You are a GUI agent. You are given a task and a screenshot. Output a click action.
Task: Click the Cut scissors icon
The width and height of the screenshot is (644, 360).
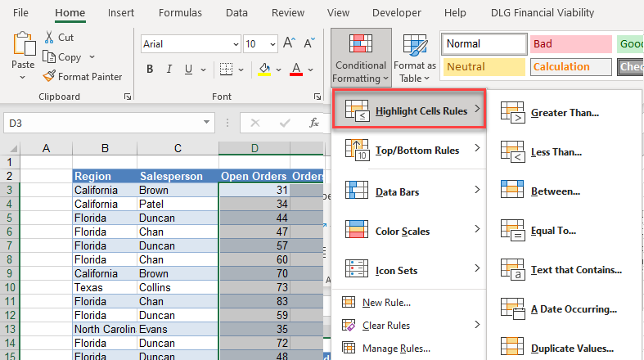49,38
